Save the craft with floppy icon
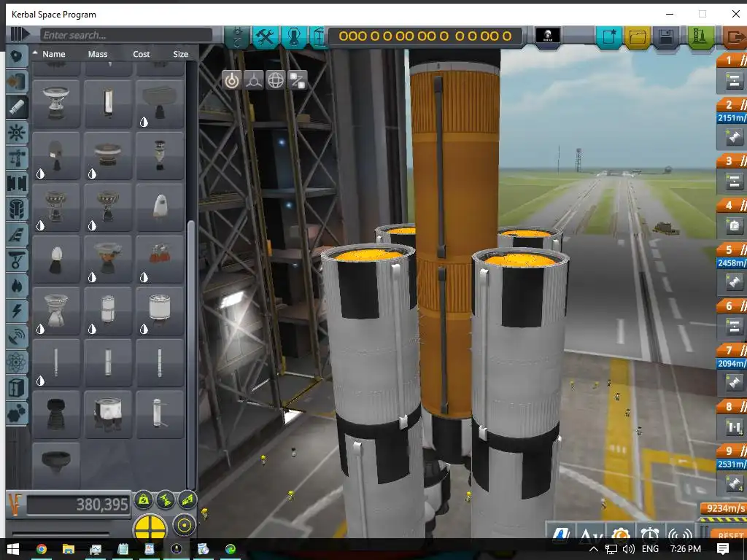Image resolution: width=747 pixels, height=560 pixels. [x=666, y=36]
